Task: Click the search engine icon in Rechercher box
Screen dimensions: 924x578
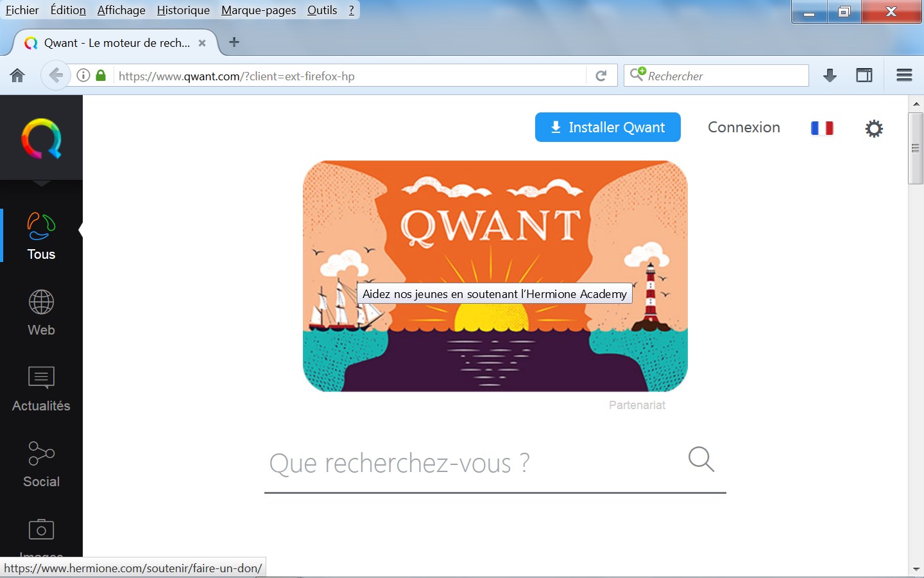Action: click(x=637, y=74)
